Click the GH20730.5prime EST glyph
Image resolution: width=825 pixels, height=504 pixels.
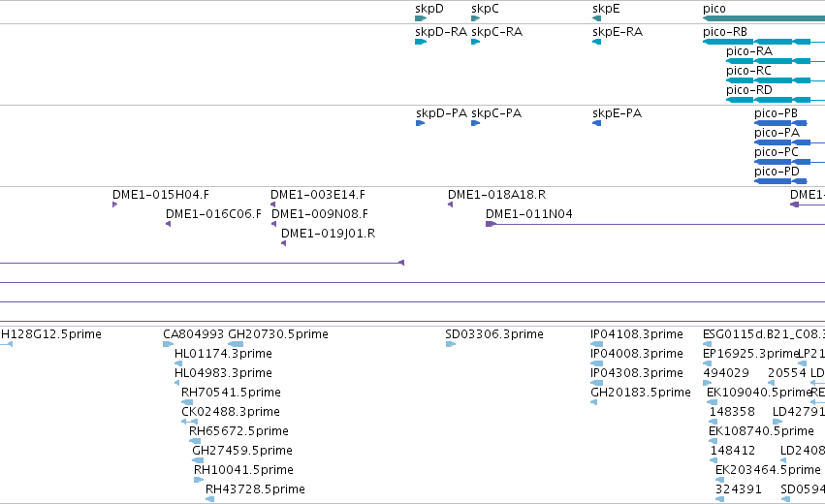point(236,344)
